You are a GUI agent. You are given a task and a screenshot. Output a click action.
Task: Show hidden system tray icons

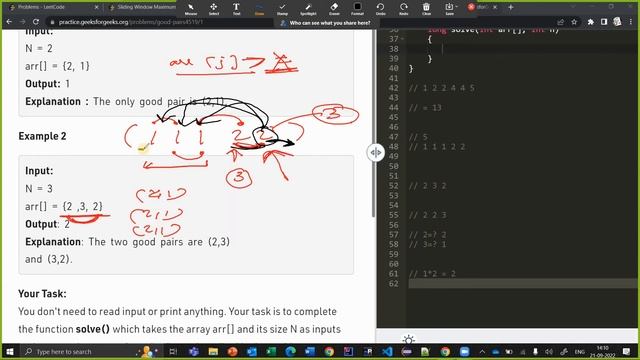[x=482, y=351]
